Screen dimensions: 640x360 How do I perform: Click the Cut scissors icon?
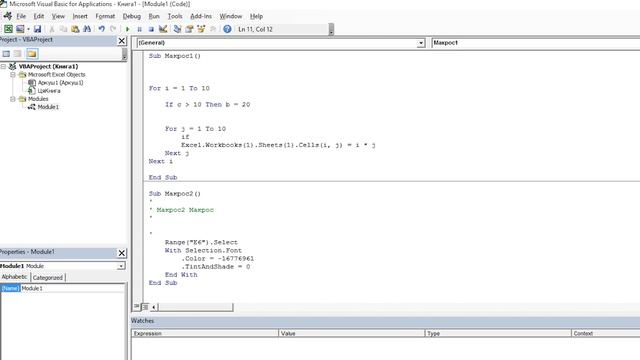click(52, 29)
